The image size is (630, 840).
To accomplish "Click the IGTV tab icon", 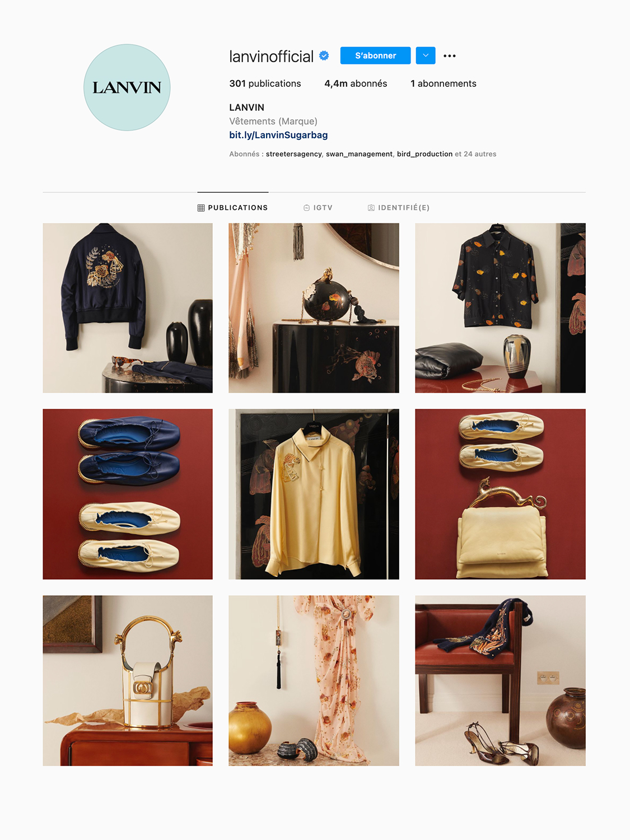I will click(x=307, y=208).
